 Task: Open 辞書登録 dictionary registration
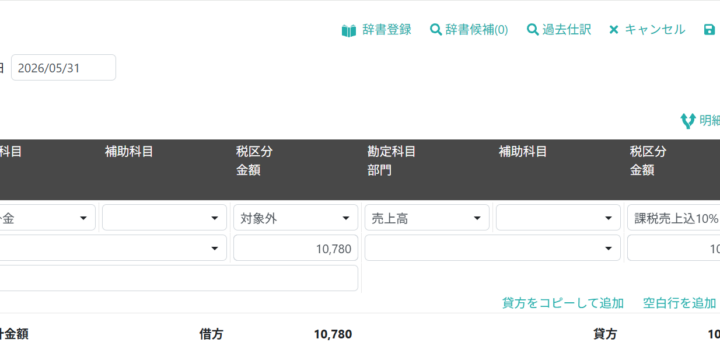[x=387, y=30]
